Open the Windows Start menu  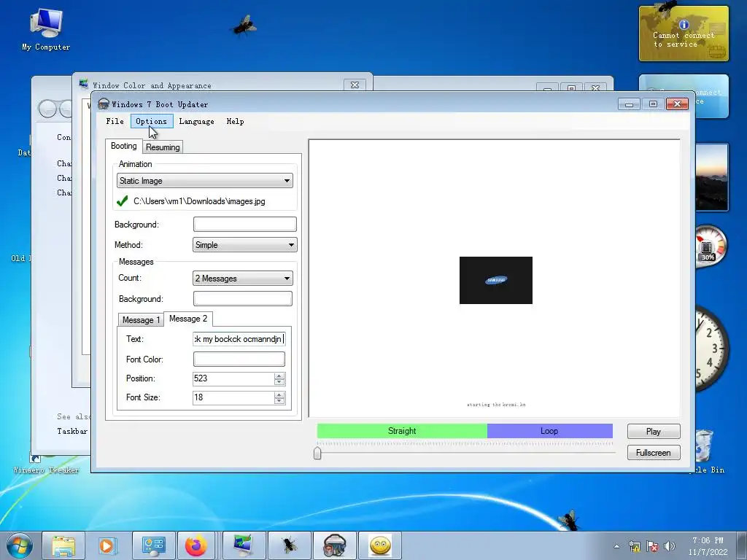coord(20,545)
